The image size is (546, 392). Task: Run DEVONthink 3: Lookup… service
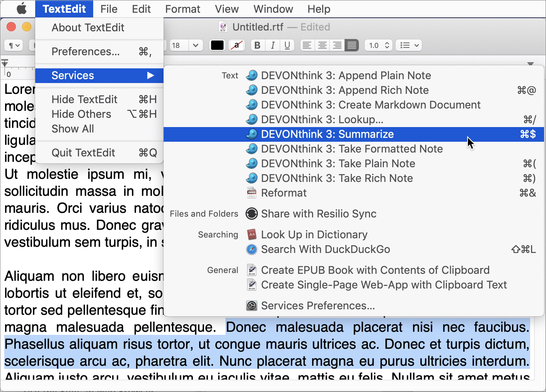coord(354,119)
